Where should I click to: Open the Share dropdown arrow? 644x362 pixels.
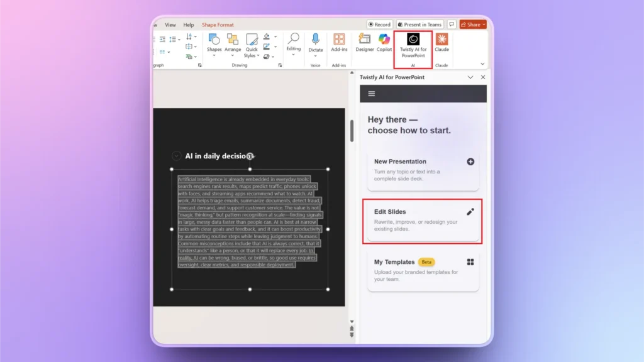click(484, 25)
